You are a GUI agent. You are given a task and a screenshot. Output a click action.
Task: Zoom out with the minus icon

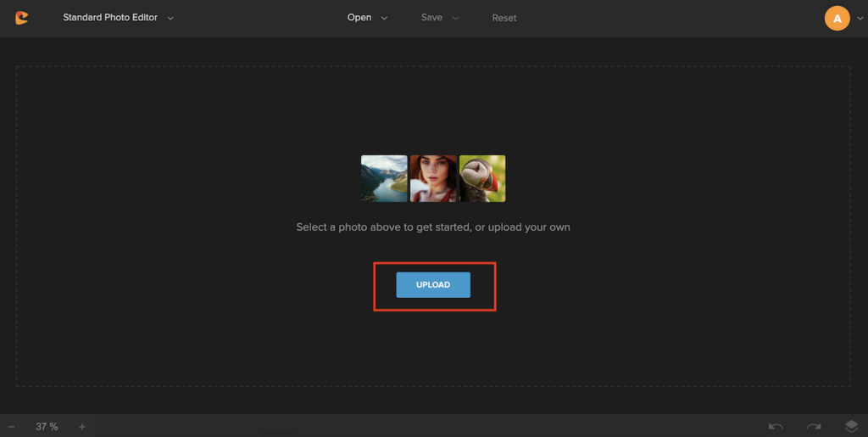tap(12, 427)
